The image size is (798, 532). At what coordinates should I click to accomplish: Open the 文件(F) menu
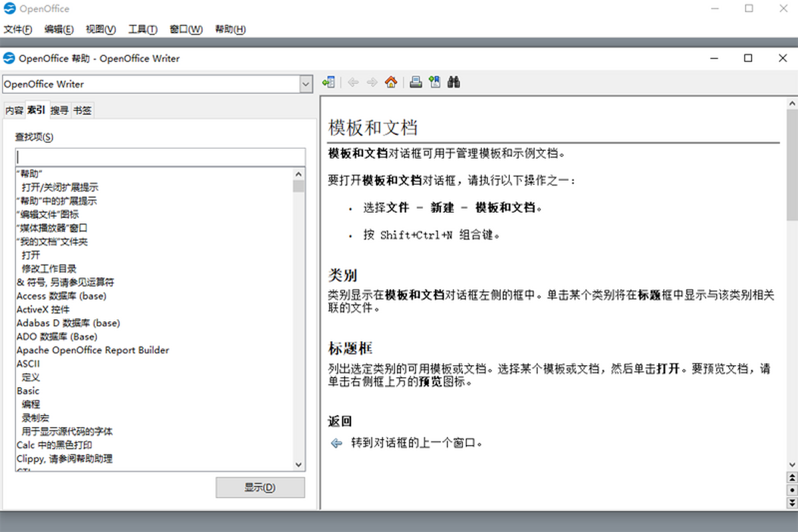pos(18,29)
